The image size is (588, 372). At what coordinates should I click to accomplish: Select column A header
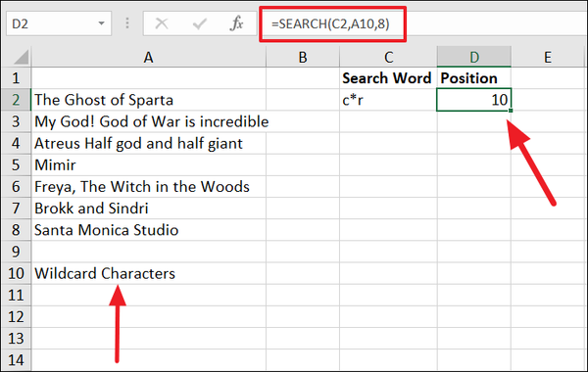click(149, 57)
